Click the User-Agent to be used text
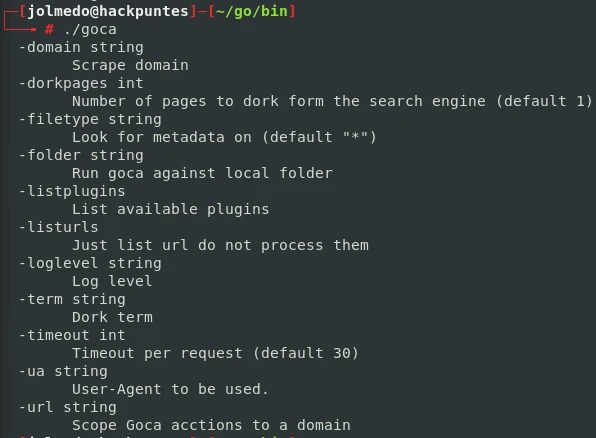The image size is (596, 438). coord(170,389)
